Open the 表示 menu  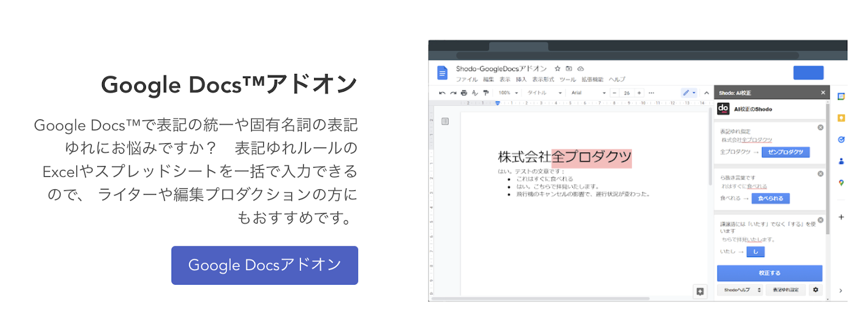coord(505,79)
